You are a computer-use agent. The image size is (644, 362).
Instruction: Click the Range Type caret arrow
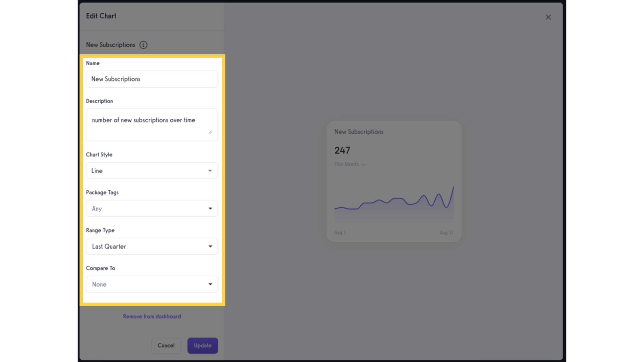coord(210,246)
